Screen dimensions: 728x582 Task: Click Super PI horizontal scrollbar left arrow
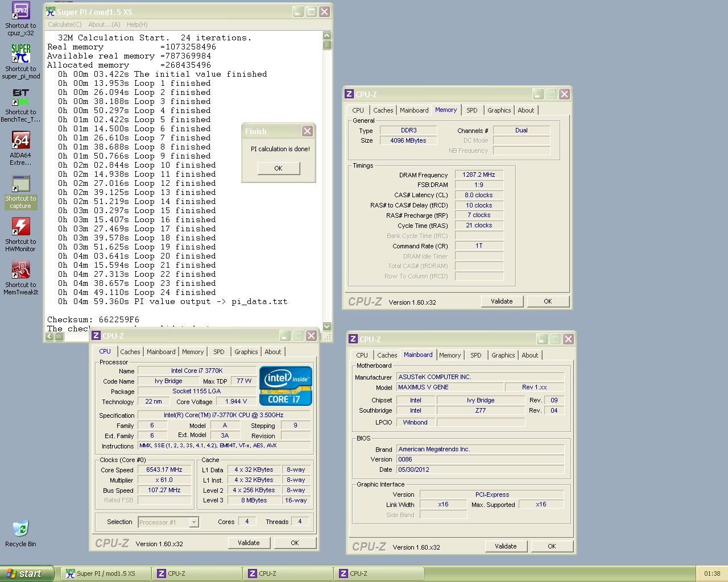49,336
